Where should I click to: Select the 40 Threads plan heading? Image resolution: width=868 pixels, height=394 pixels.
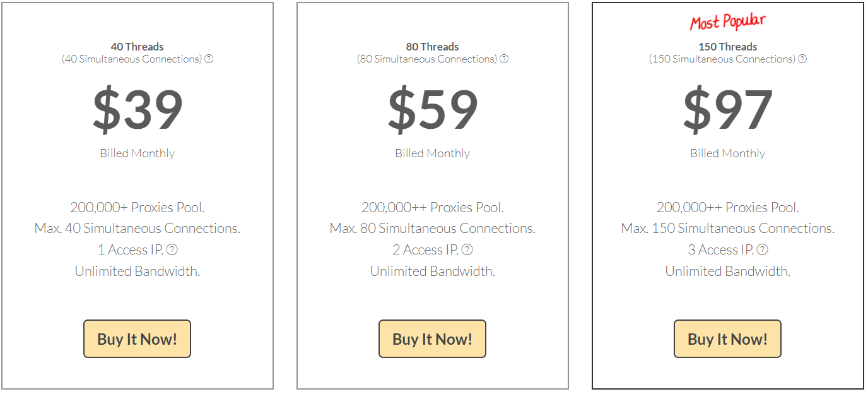click(x=137, y=47)
